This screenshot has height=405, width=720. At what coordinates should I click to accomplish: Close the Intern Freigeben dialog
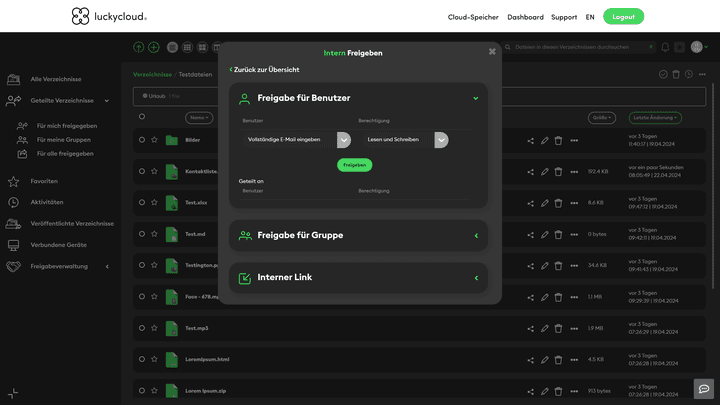(x=492, y=52)
